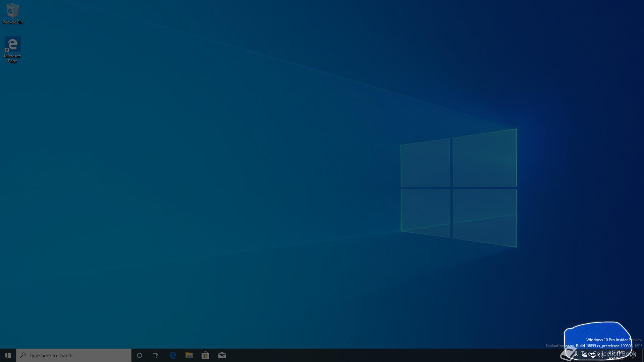The height and width of the screenshot is (362, 644).
Task: Open the Mail app from taskbar
Action: 222,355
